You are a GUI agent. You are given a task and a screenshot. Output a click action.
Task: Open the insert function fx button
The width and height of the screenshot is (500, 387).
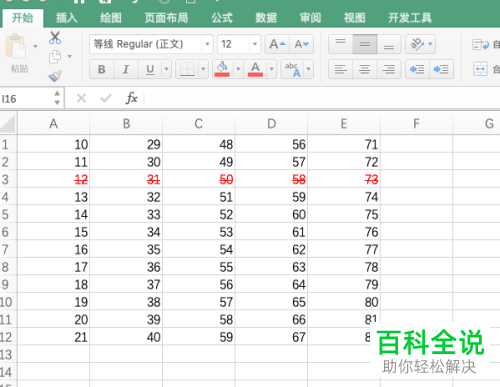[131, 98]
